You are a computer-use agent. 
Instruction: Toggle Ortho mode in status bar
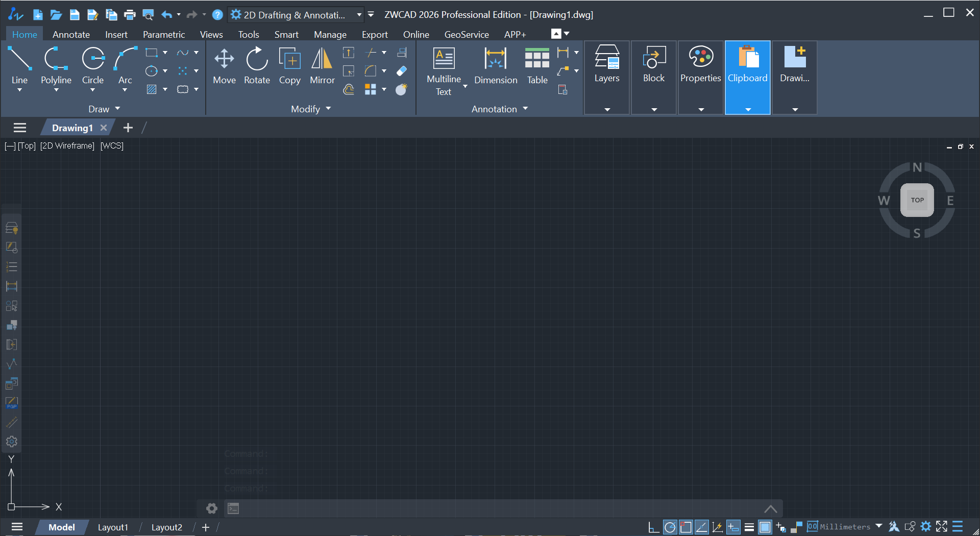653,527
